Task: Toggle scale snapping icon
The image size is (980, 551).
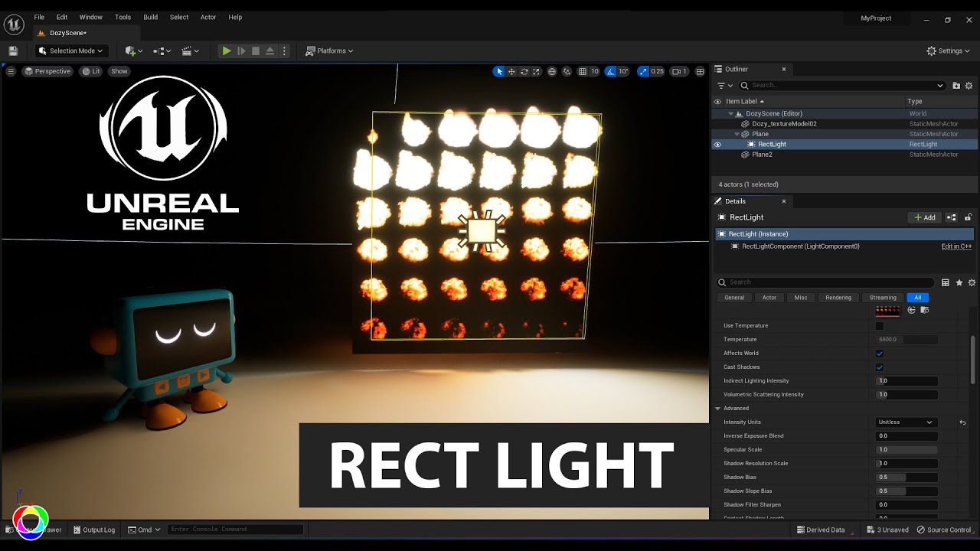Action: [x=642, y=71]
